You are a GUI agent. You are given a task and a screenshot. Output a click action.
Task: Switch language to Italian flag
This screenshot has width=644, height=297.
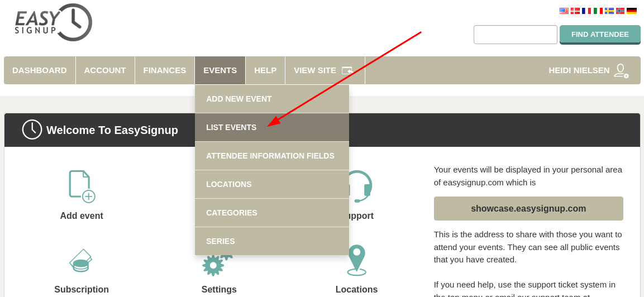[x=598, y=11]
